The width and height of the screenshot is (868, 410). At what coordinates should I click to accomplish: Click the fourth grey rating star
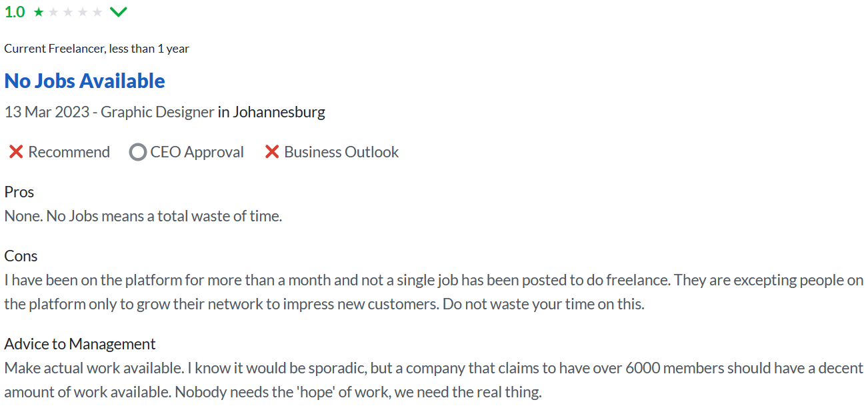tap(83, 12)
